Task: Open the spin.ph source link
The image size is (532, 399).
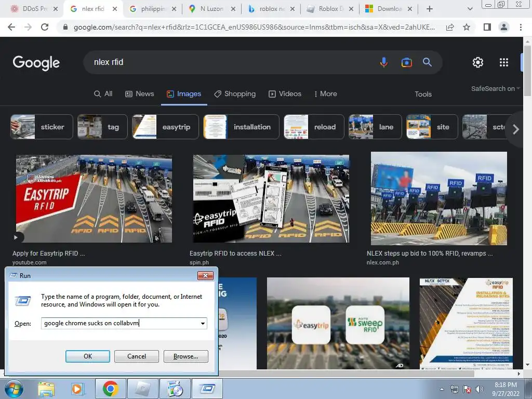Action: [199, 262]
